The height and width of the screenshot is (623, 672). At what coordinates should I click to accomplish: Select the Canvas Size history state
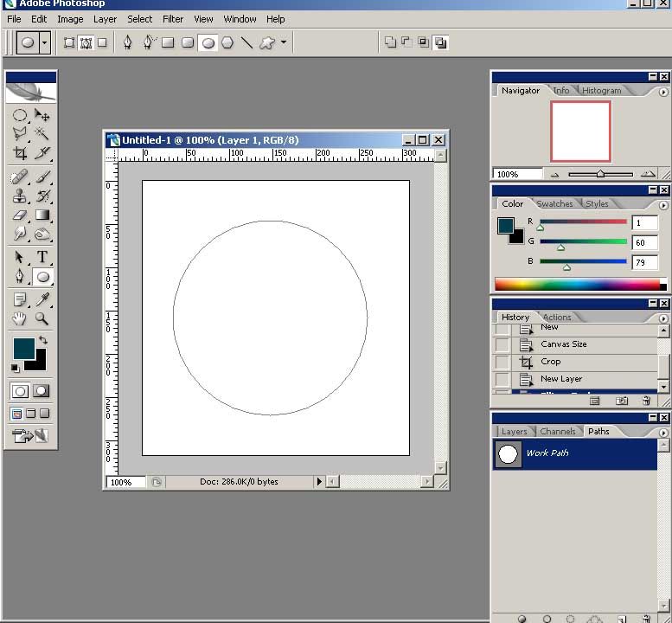coord(563,344)
